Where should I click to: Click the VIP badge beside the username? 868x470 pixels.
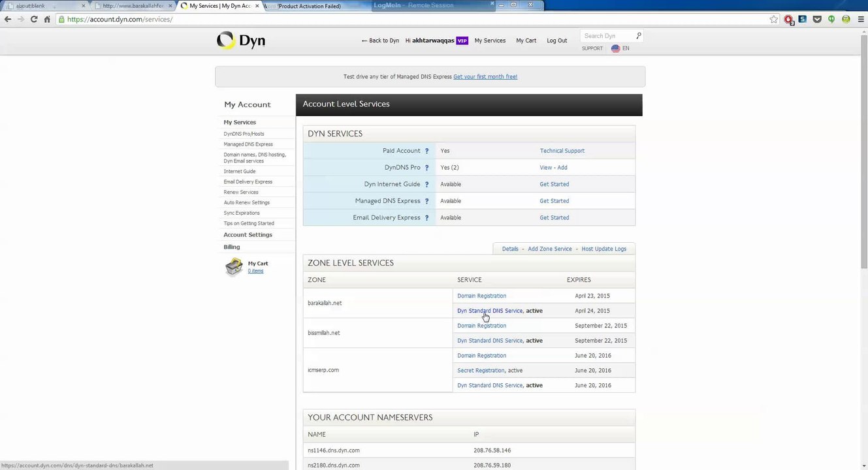tap(462, 40)
